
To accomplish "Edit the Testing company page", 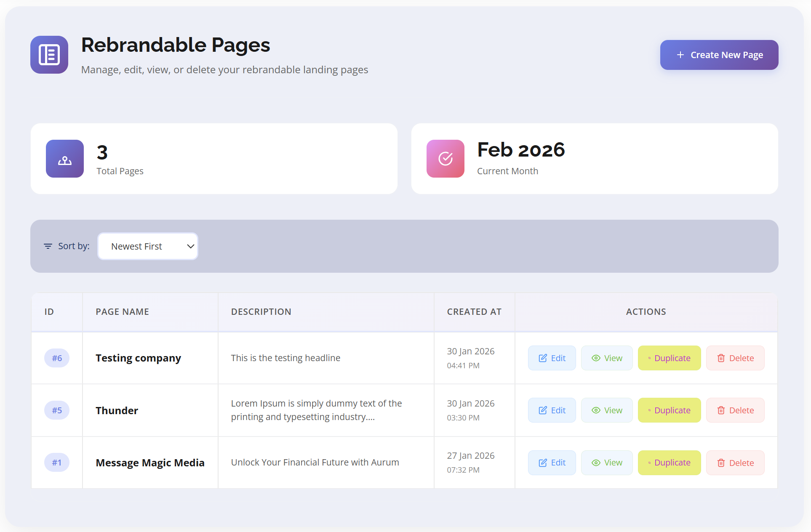I will pyautogui.click(x=552, y=358).
